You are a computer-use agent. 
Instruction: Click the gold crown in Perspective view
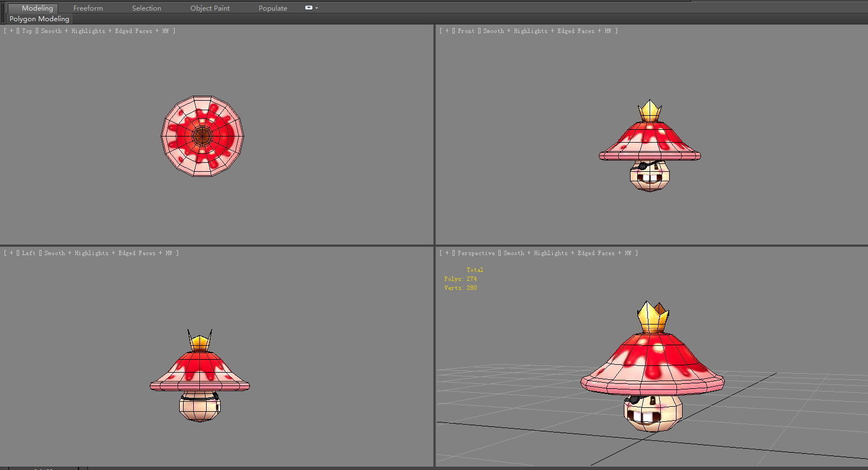(653, 318)
